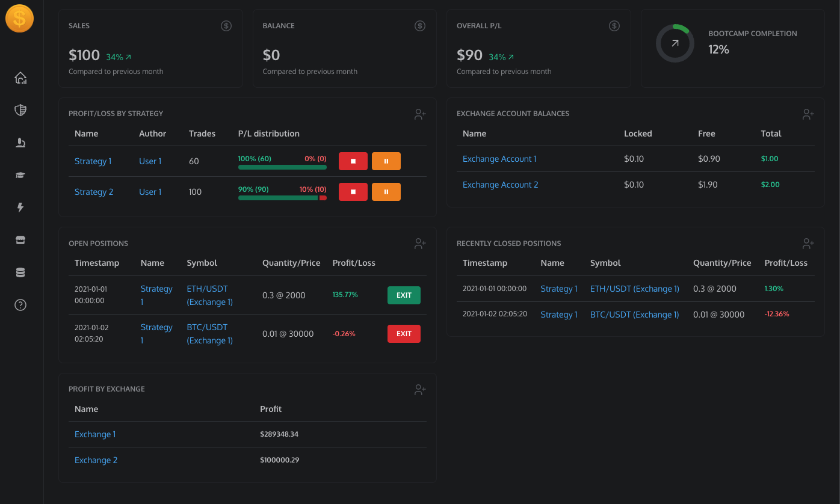The image size is (840, 504).
Task: Click the $1.00 total for Exchange Account 1
Action: [770, 159]
